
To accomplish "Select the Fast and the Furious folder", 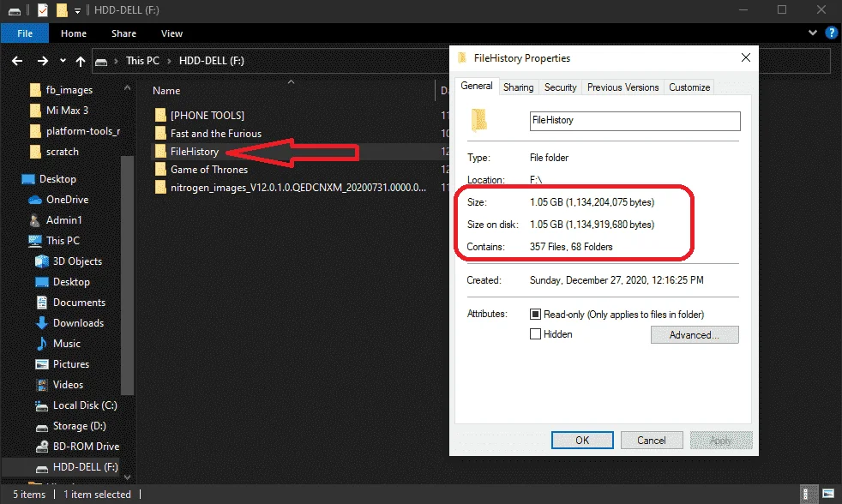I will point(216,134).
